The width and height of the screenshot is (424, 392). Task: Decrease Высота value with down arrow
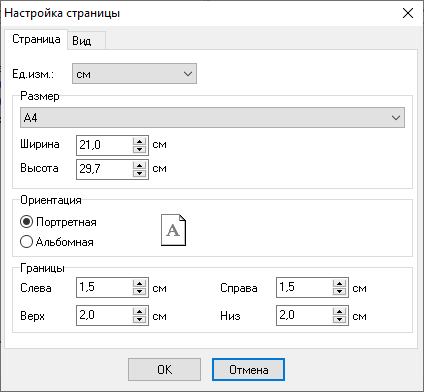[139, 173]
